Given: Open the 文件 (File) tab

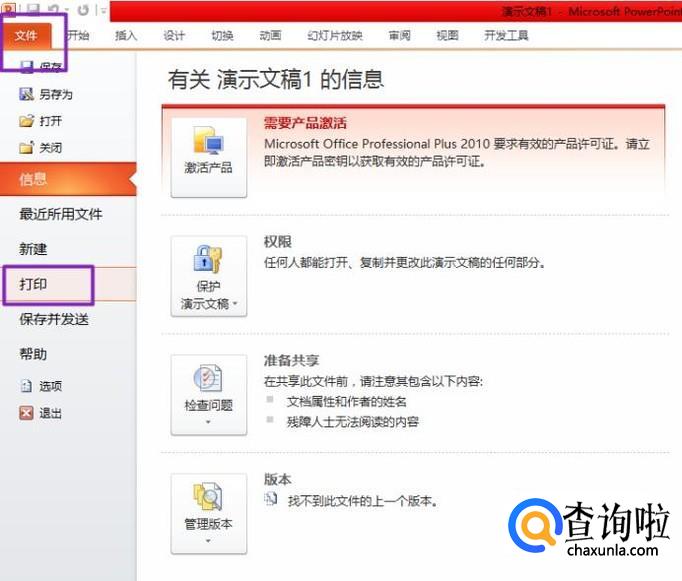Looking at the screenshot, I should point(26,35).
